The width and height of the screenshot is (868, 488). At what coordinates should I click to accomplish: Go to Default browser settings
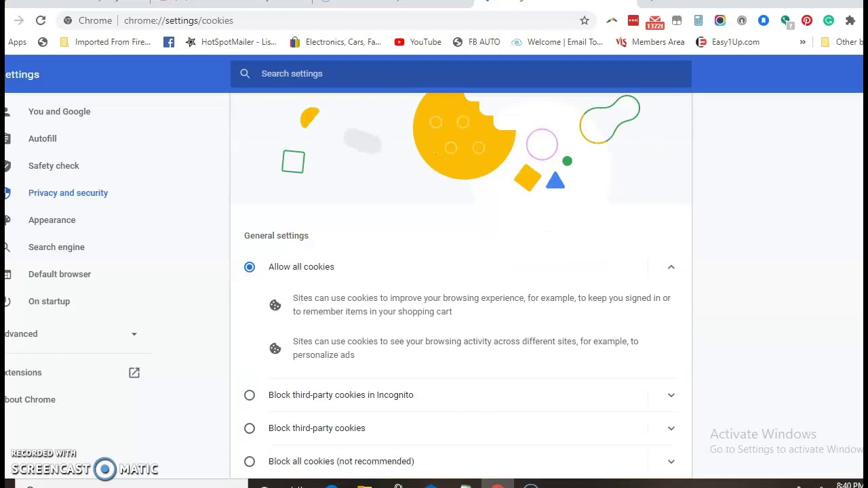pyautogui.click(x=60, y=274)
